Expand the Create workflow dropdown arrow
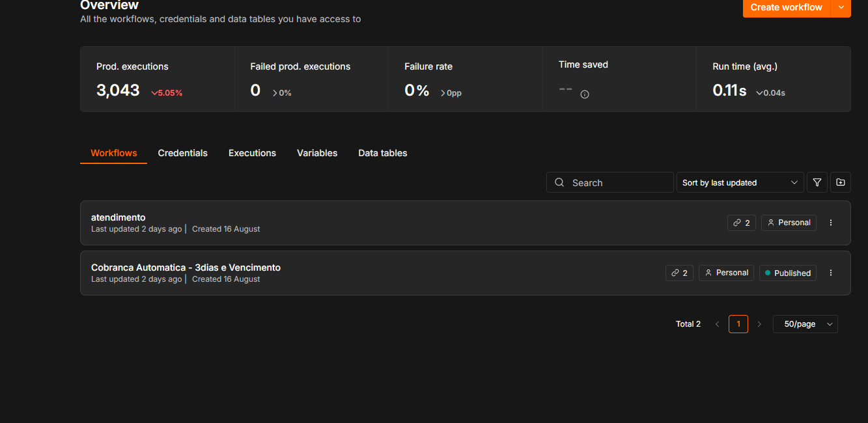This screenshot has width=868, height=423. point(841,7)
